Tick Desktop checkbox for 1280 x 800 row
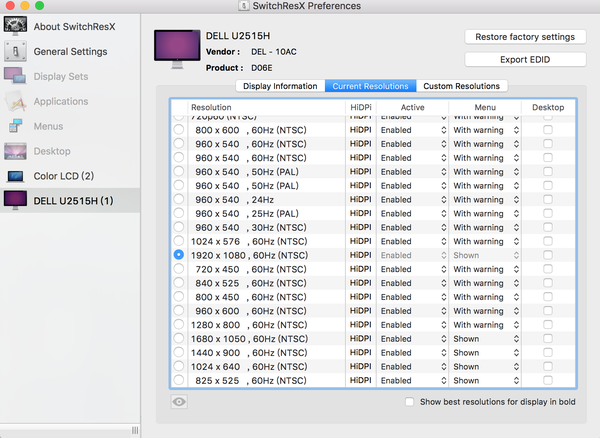 coord(548,324)
